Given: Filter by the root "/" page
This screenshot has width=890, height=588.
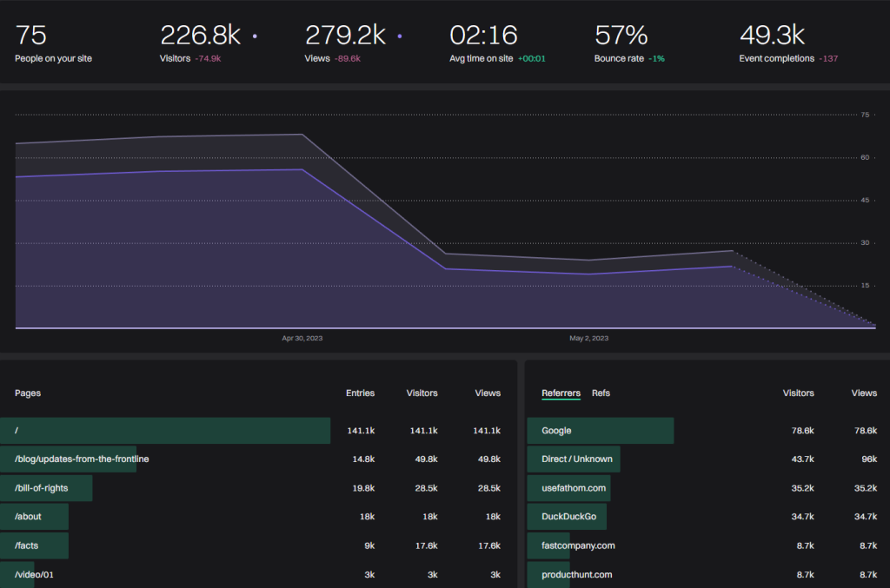Looking at the screenshot, I should [x=17, y=431].
